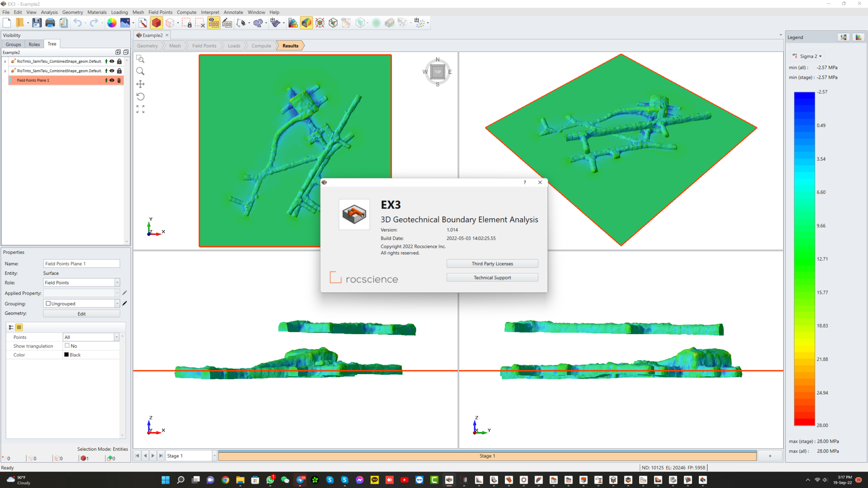Viewport: 868px width, 488px height.
Task: Select the Zoom Window tool
Action: (140, 59)
